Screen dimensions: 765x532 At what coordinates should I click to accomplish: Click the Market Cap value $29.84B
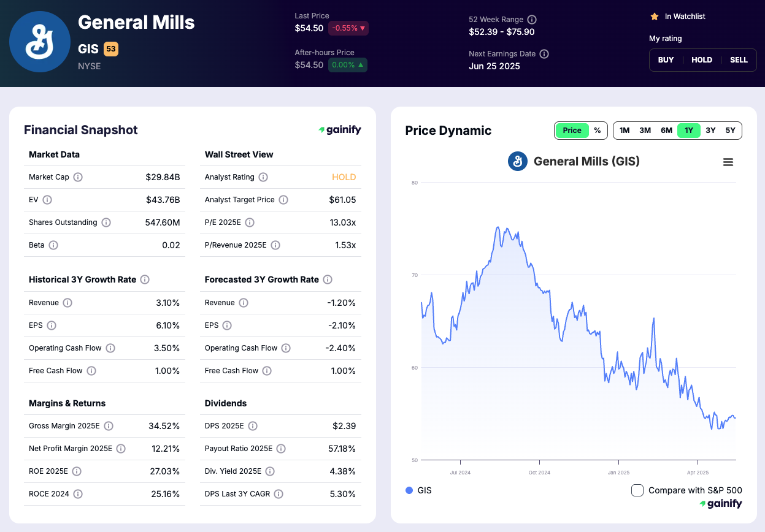pos(163,177)
